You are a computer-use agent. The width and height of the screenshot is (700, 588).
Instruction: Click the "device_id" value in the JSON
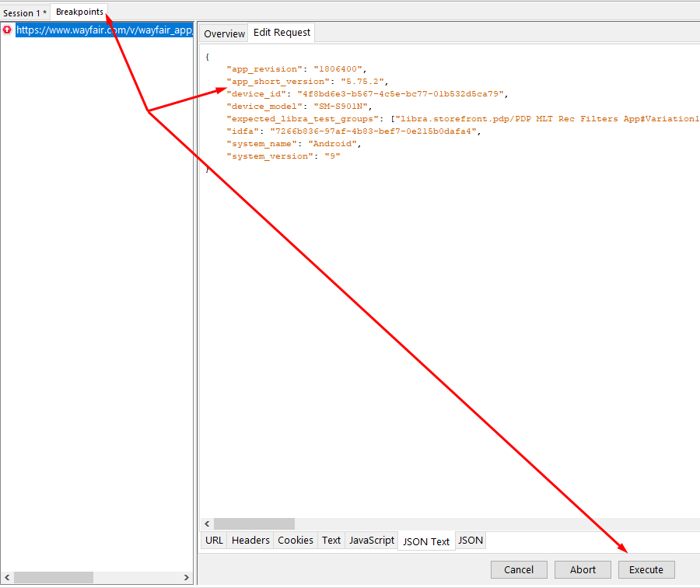(401, 94)
